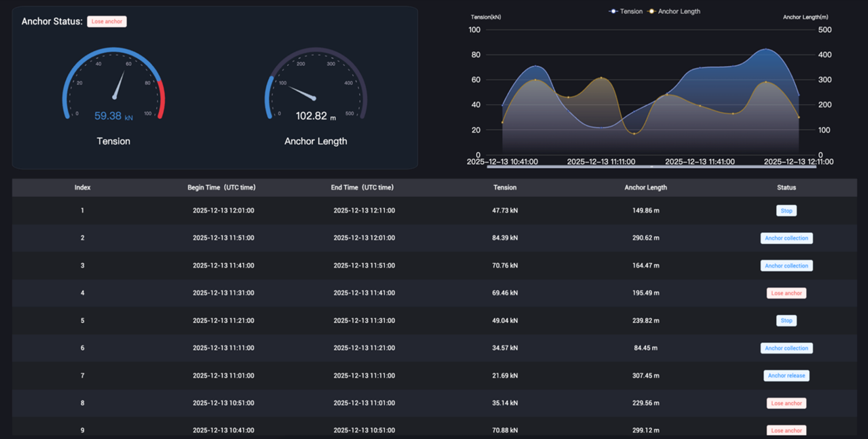
Task: Click the Tension gauge dial
Action: click(x=114, y=83)
